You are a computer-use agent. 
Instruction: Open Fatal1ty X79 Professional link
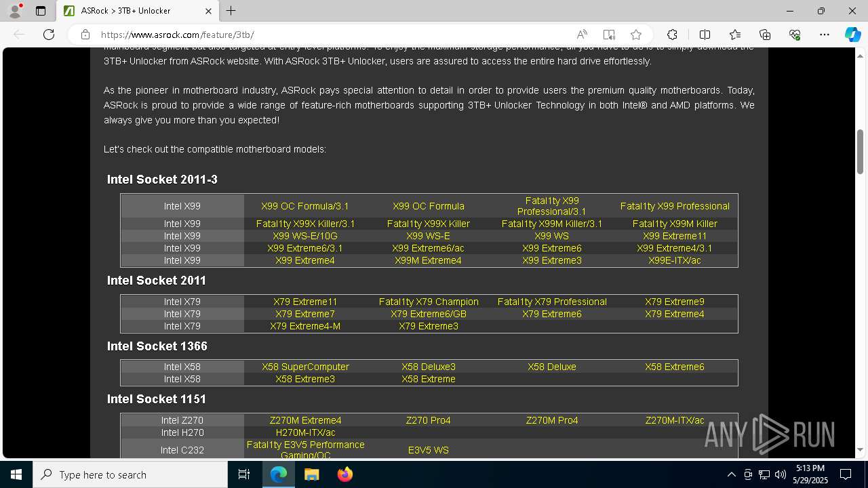[x=552, y=302]
